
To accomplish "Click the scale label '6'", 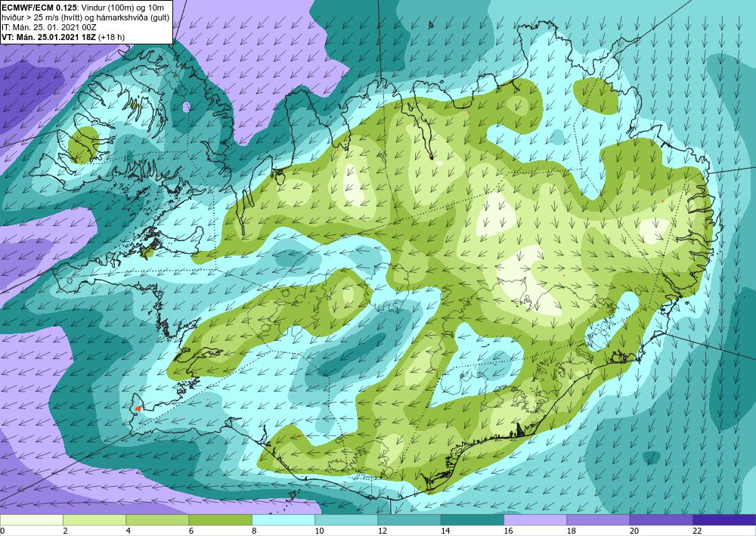I will click(191, 531).
